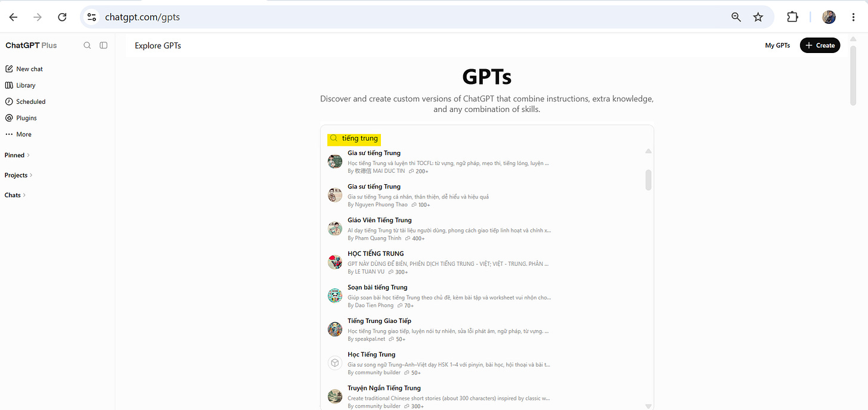Go back using browser back arrow
The height and width of the screenshot is (410, 868).
(x=13, y=17)
